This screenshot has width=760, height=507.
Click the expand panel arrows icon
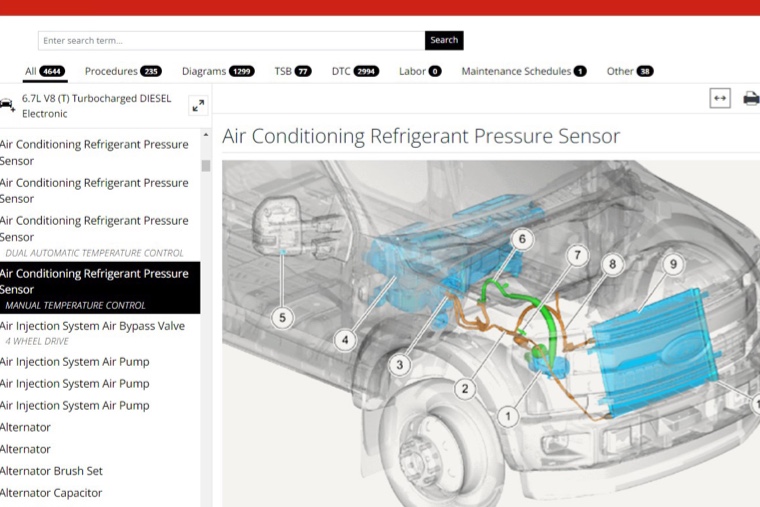[198, 106]
